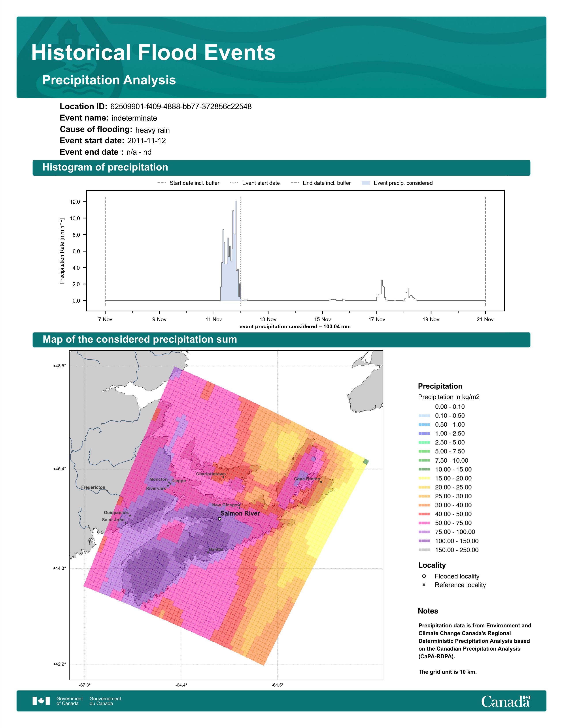The image size is (563, 728).
Task: Click the Quispamsis locality dot
Action: 130,516
